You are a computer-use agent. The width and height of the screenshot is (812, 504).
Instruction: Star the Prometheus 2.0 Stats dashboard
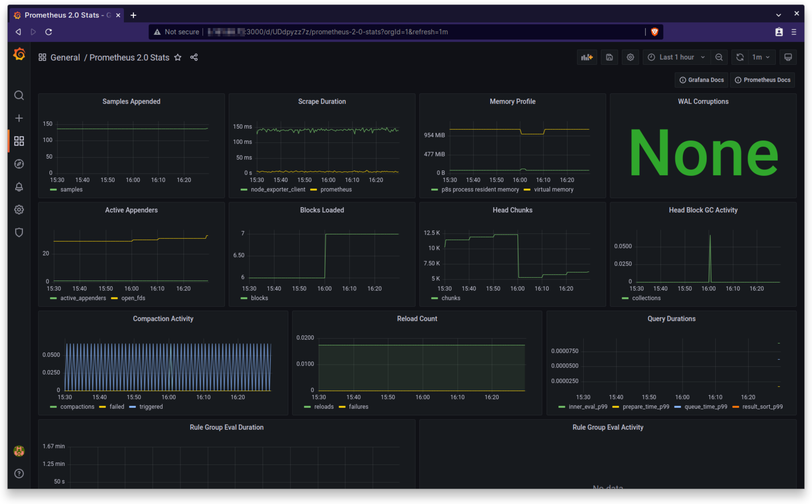[178, 57]
